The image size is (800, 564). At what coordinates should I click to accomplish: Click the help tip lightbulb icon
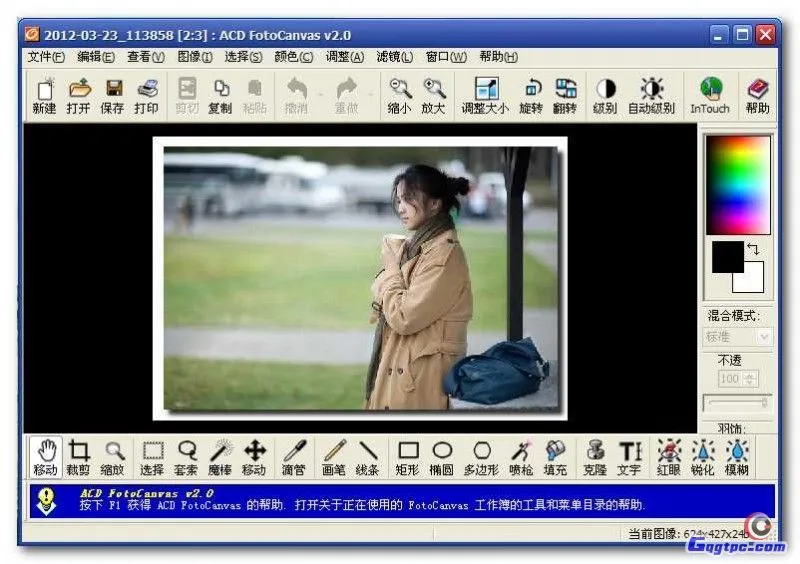[x=46, y=501]
